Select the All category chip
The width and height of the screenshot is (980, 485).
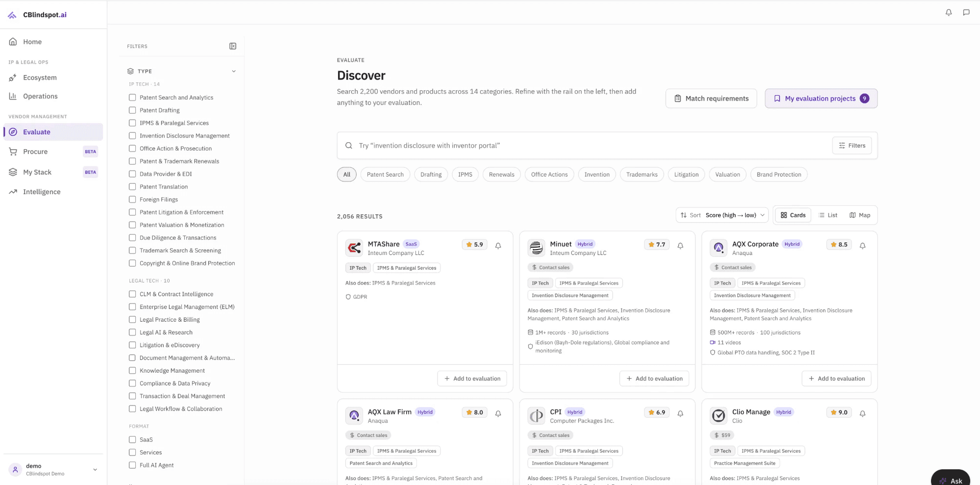click(347, 175)
